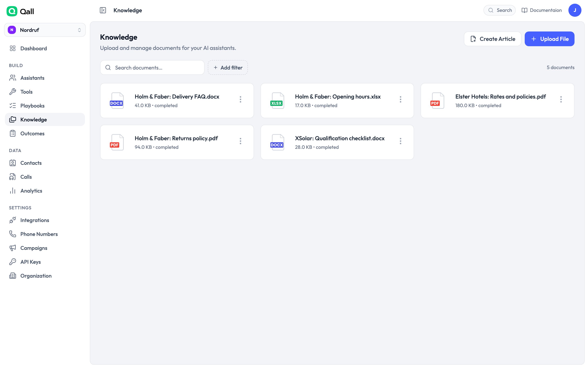Click the Nordruf purple N badge
This screenshot has width=588, height=368.
12,30
